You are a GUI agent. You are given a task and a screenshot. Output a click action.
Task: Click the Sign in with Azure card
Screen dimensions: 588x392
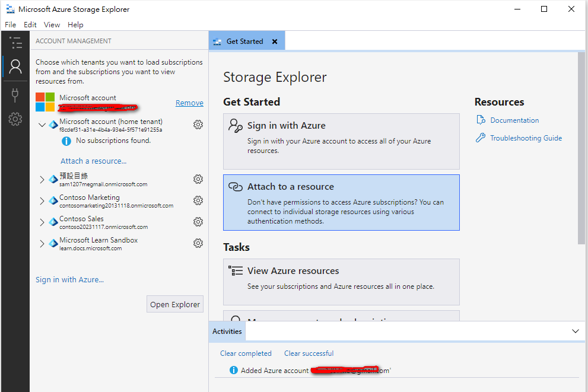tap(341, 141)
